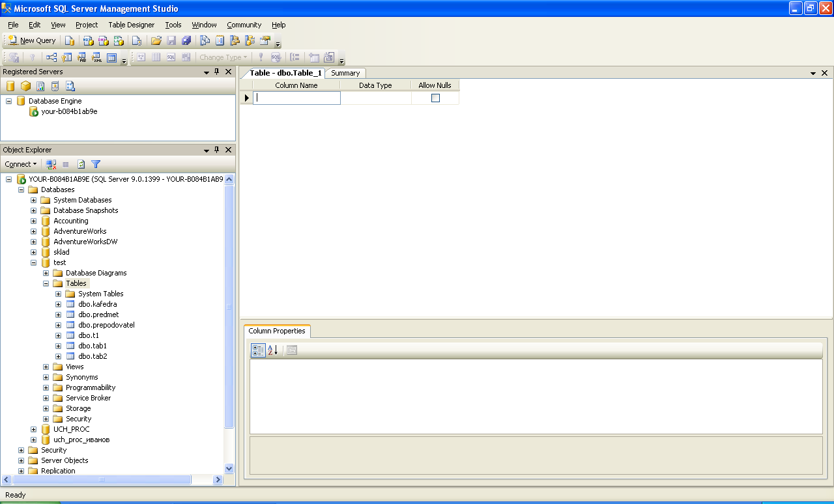Click the New Query toolbar button
The image size is (834, 504).
click(x=32, y=40)
